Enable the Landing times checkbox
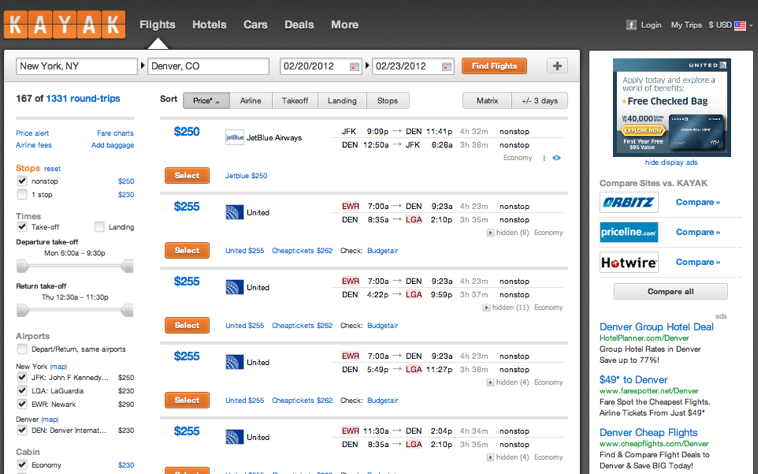The width and height of the screenshot is (758, 474). click(x=99, y=227)
